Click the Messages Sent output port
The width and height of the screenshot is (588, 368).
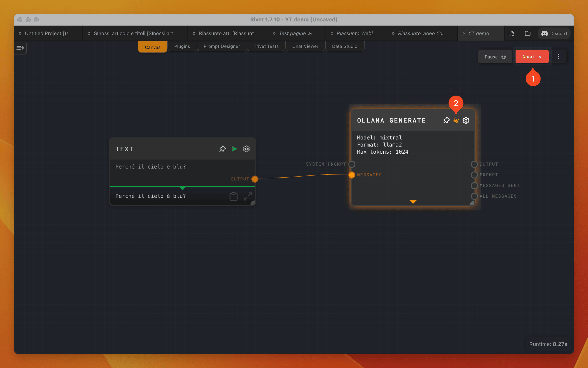pos(474,185)
